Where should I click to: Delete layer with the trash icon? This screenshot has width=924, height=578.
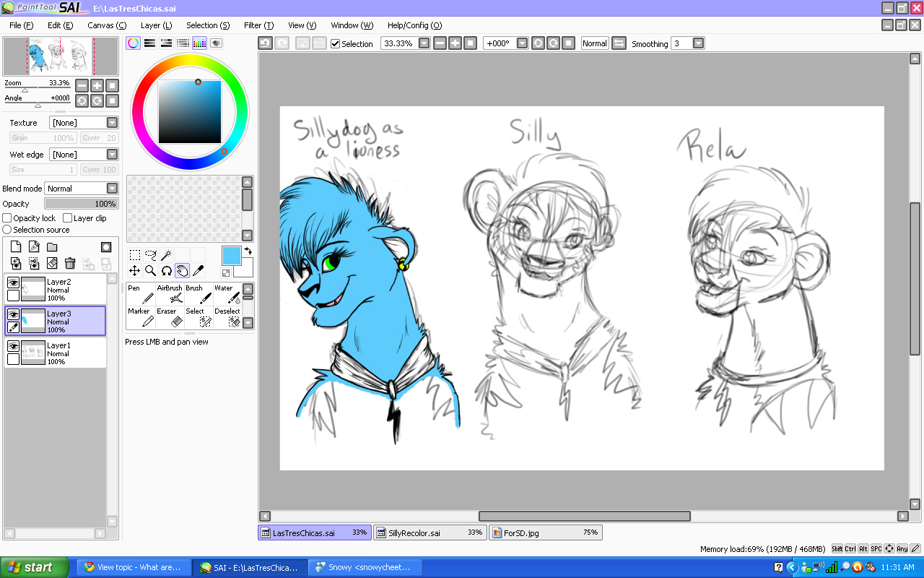[x=70, y=264]
